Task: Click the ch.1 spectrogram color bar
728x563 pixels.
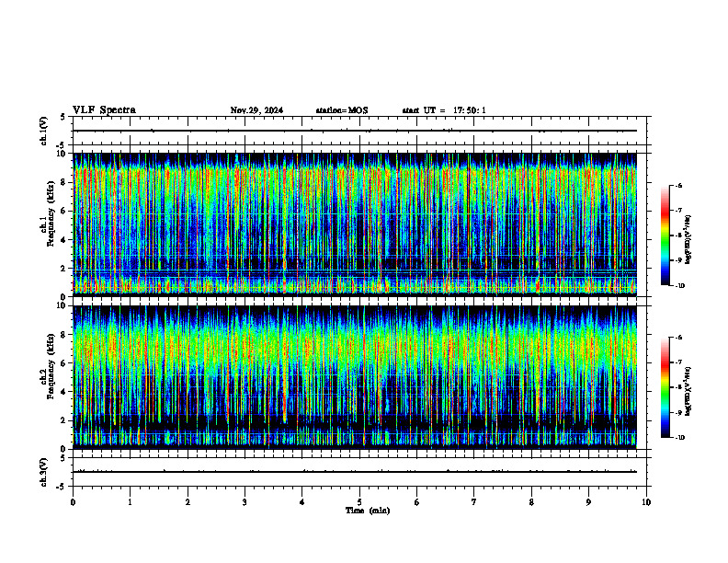Action: [665, 236]
